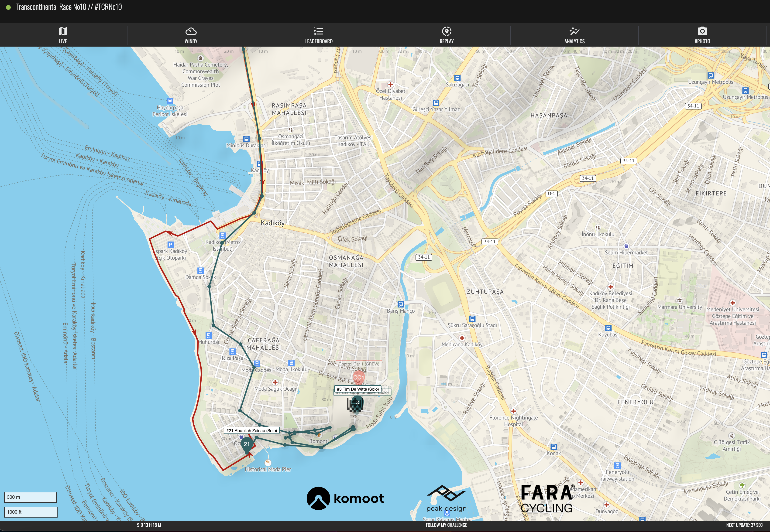
Task: Click the Selim Hipermarket shop icon
Action: coord(626,246)
